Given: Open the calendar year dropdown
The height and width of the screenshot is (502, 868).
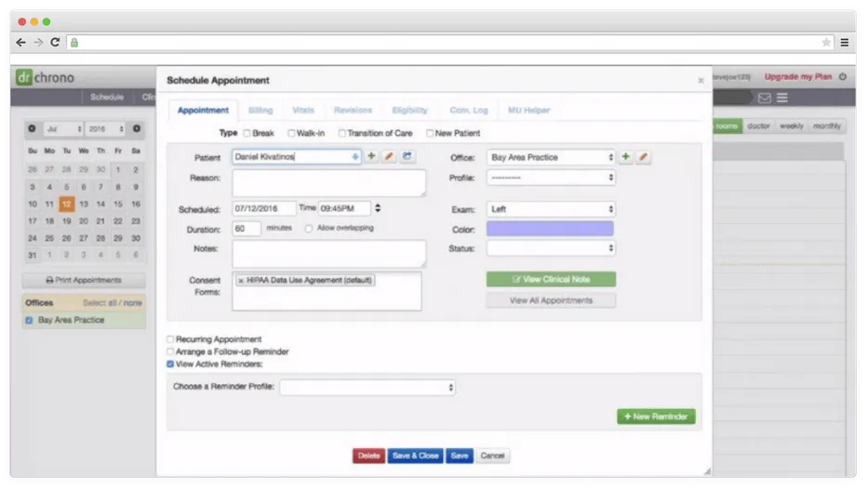Looking at the screenshot, I should click(105, 129).
